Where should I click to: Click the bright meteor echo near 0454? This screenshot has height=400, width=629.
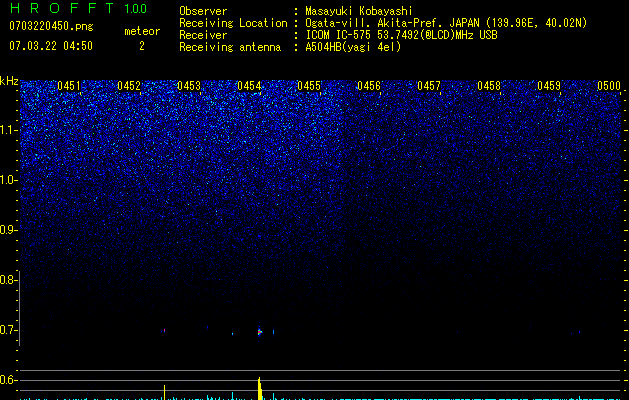pyautogui.click(x=260, y=332)
